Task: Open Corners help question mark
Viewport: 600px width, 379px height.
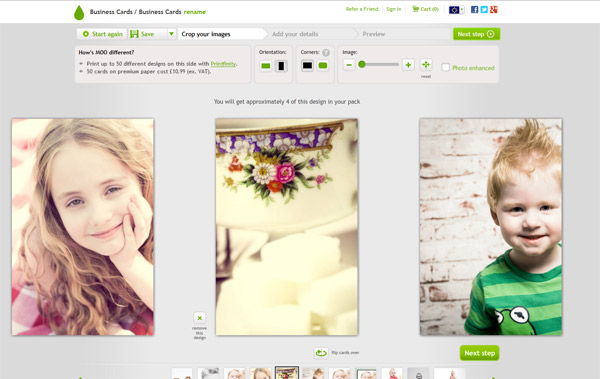Action: tap(326, 52)
